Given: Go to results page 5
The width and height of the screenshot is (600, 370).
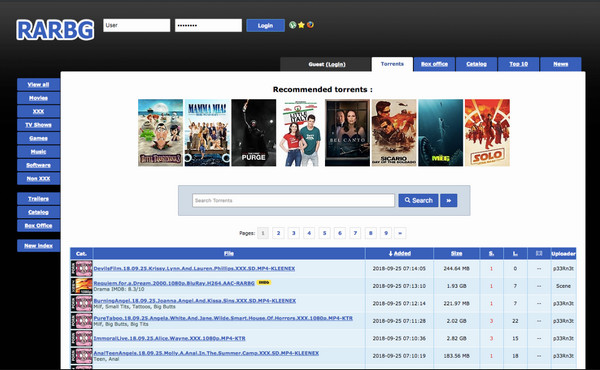Looking at the screenshot, I should click(x=324, y=233).
